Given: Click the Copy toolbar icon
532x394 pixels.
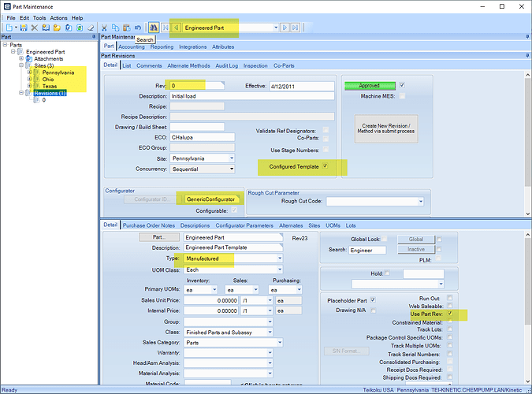Looking at the screenshot, I should tap(115, 28).
